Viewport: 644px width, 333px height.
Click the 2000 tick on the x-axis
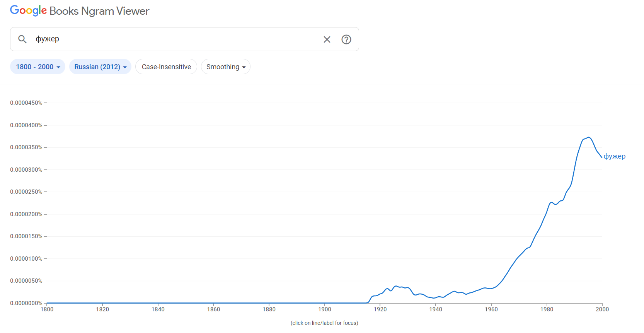point(602,309)
